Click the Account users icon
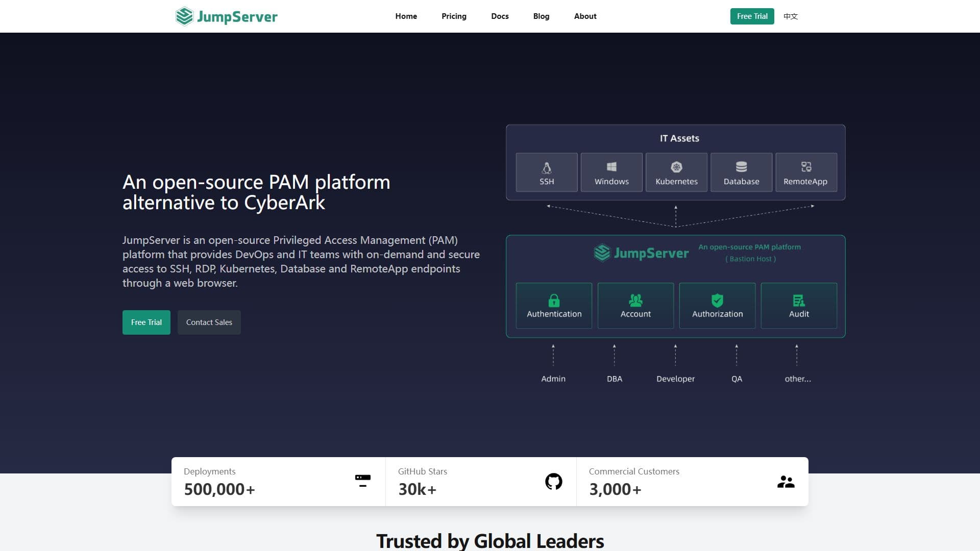 [635, 300]
